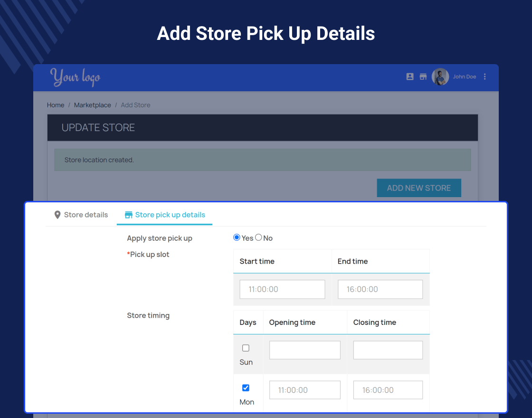Open the Marketplace breadcrumb link
Screen dimensions: 532x418
93,105
